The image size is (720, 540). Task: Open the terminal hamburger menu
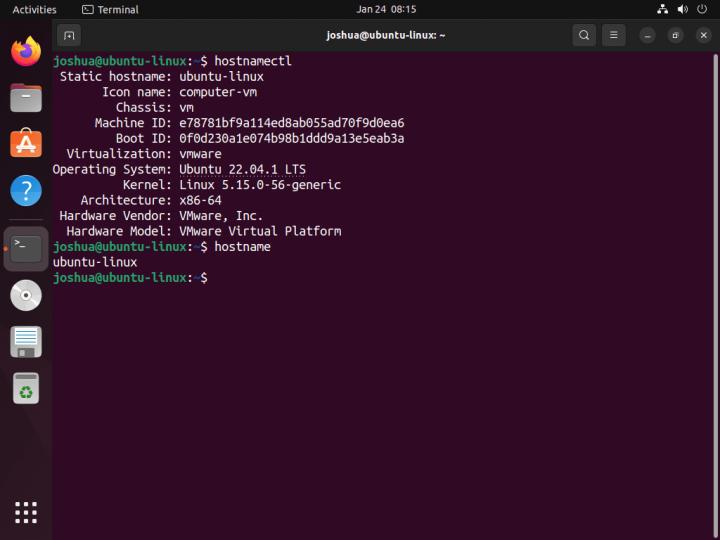pos(614,35)
